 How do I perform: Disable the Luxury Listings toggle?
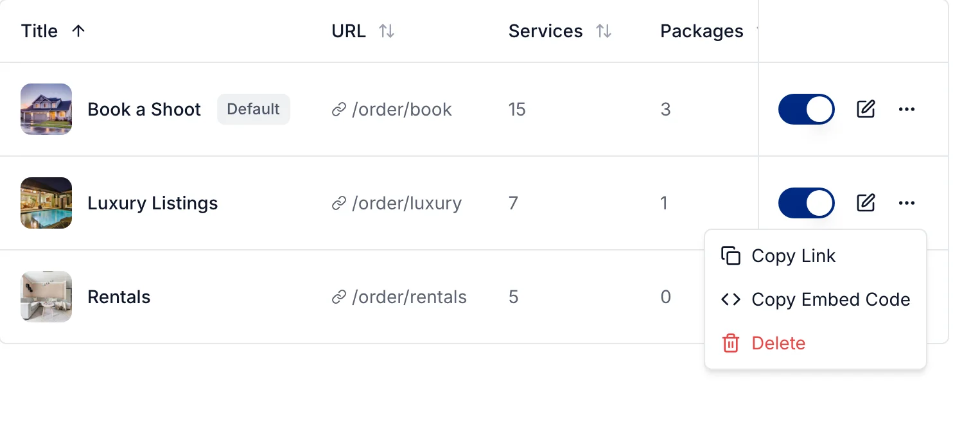807,203
